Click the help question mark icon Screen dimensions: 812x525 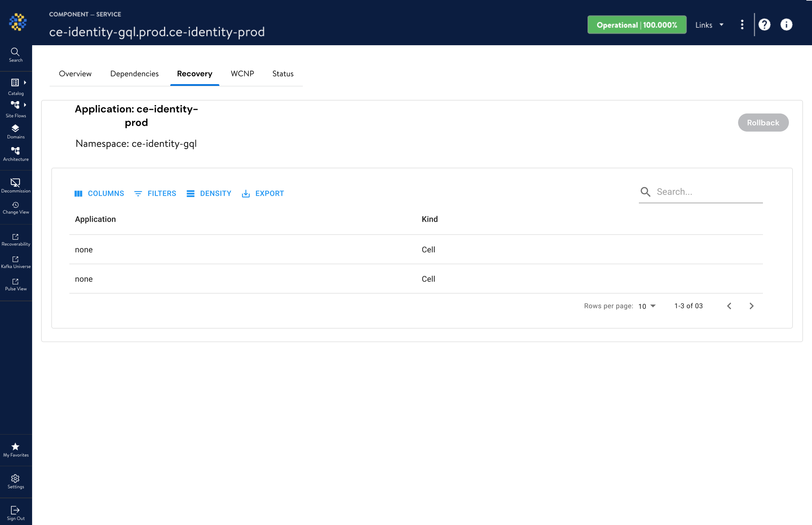click(x=764, y=25)
